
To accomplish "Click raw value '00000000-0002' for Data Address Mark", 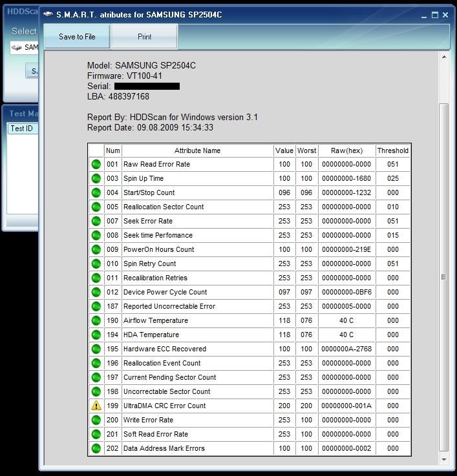I will click(x=346, y=448).
